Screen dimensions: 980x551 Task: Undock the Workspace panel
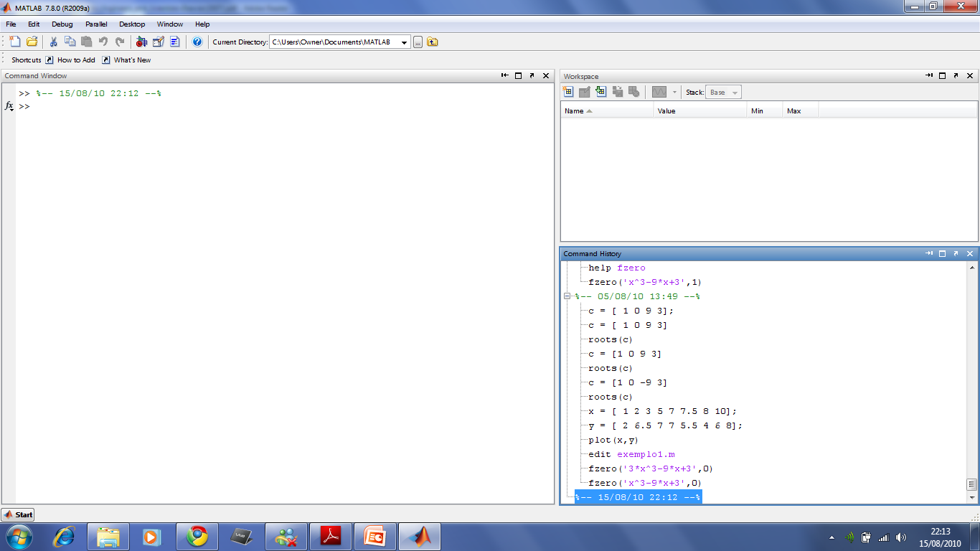point(956,75)
